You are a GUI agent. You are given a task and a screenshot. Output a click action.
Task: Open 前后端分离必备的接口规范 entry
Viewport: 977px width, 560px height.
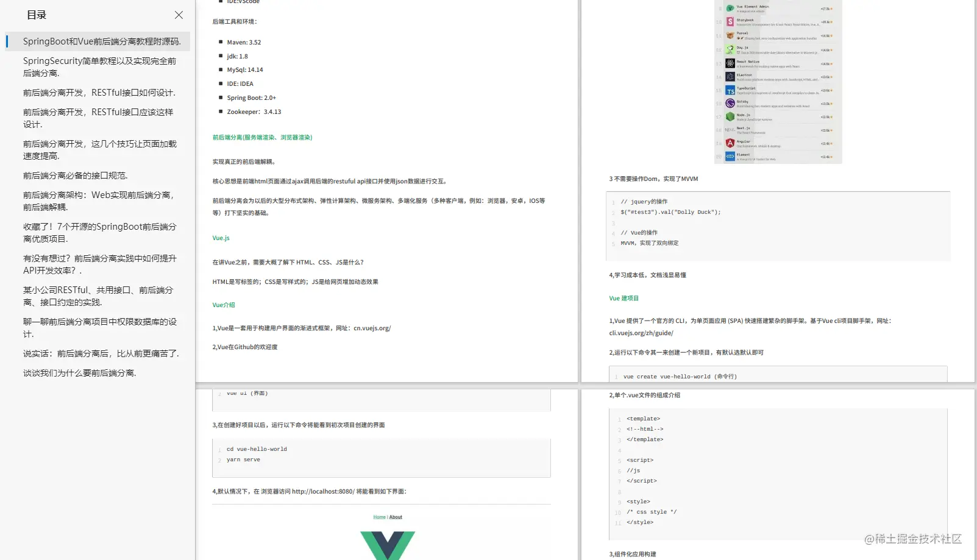[x=76, y=175]
